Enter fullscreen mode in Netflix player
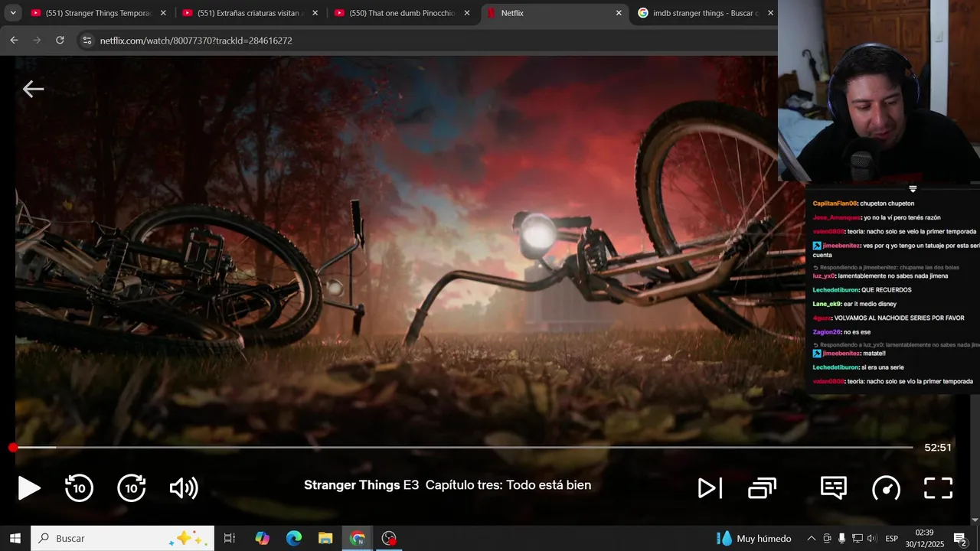This screenshot has width=980, height=551. coord(938,488)
